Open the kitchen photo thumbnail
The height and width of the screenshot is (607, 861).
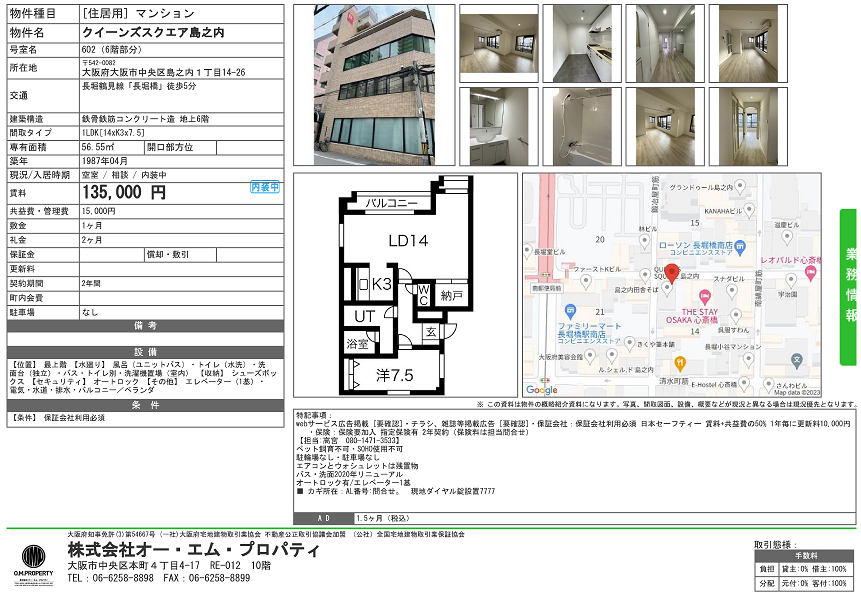pos(582,44)
